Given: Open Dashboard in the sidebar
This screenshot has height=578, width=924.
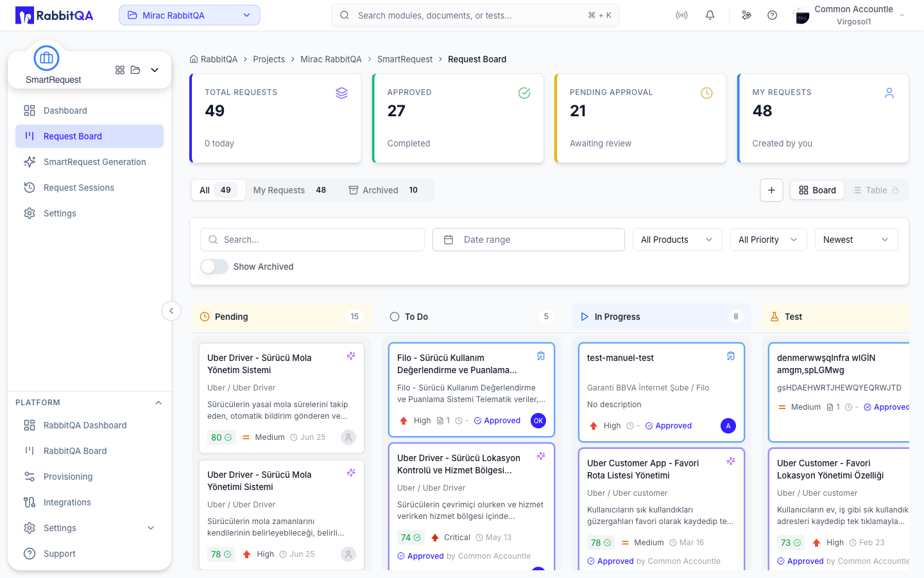Looking at the screenshot, I should (x=89, y=110).
